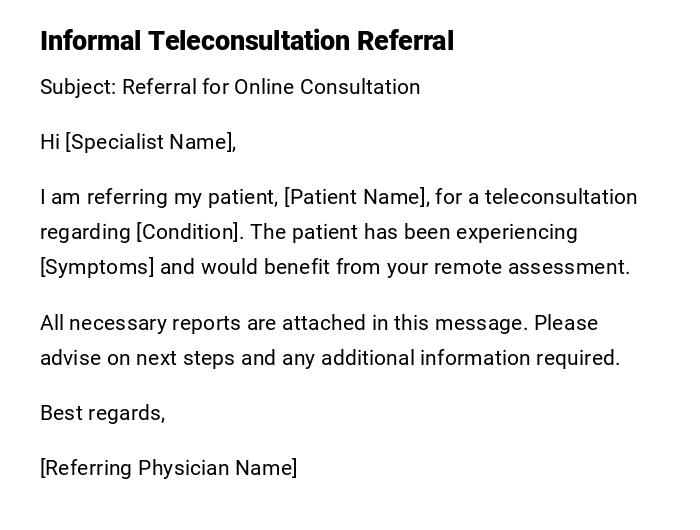Select the [Symptoms] placeholder
Image resolution: width=700 pixels, height=530 pixels.
(97, 267)
